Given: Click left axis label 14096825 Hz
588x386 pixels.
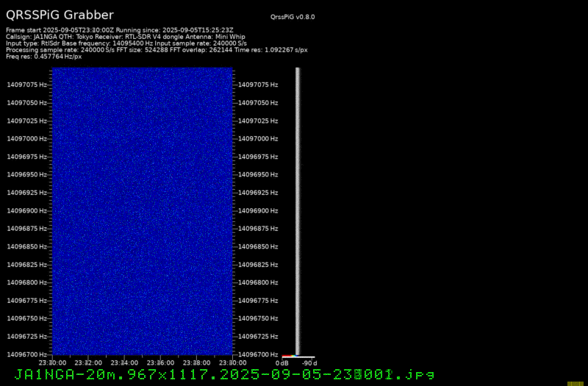Looking at the screenshot, I should (26, 265).
